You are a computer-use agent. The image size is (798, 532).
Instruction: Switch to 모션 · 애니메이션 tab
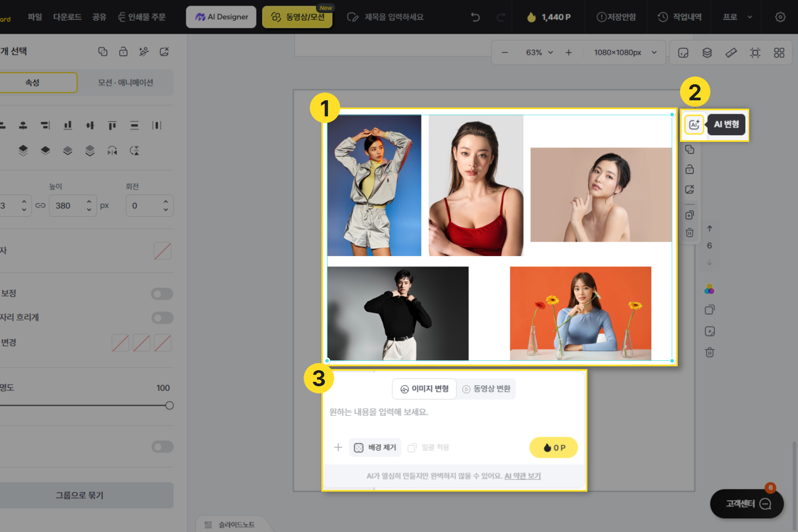tap(126, 83)
